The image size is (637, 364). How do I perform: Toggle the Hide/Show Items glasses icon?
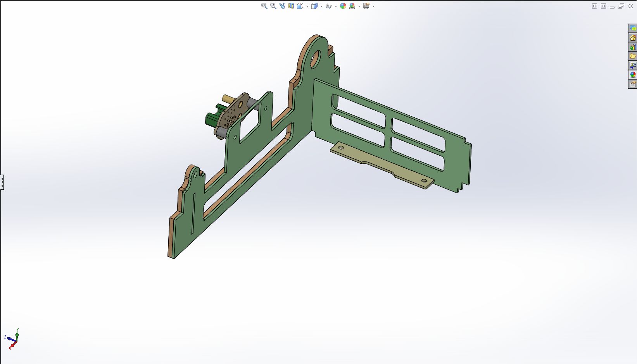(x=328, y=6)
